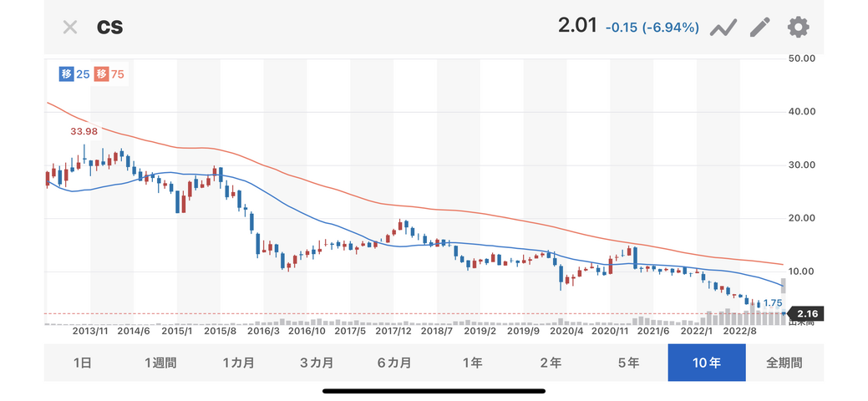
Task: Select the 1年 period tab
Action: pos(473,363)
